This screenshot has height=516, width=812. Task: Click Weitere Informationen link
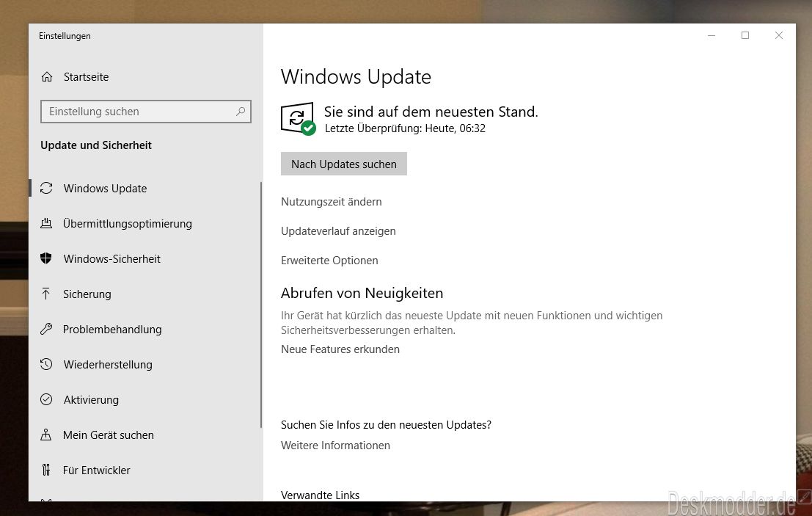tap(335, 446)
